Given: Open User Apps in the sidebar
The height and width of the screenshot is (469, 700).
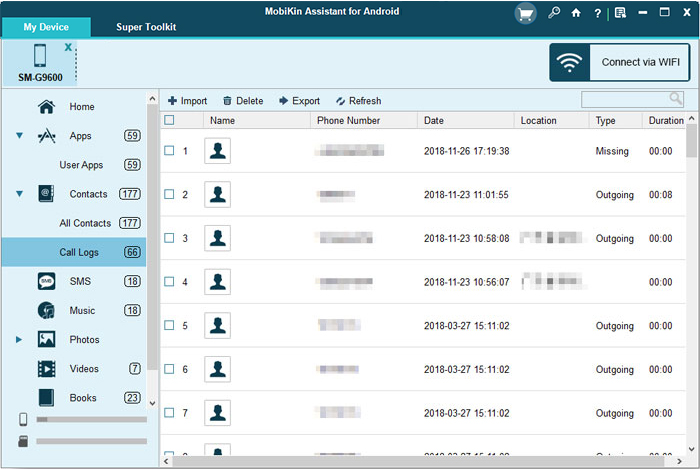Looking at the screenshot, I should (x=81, y=165).
